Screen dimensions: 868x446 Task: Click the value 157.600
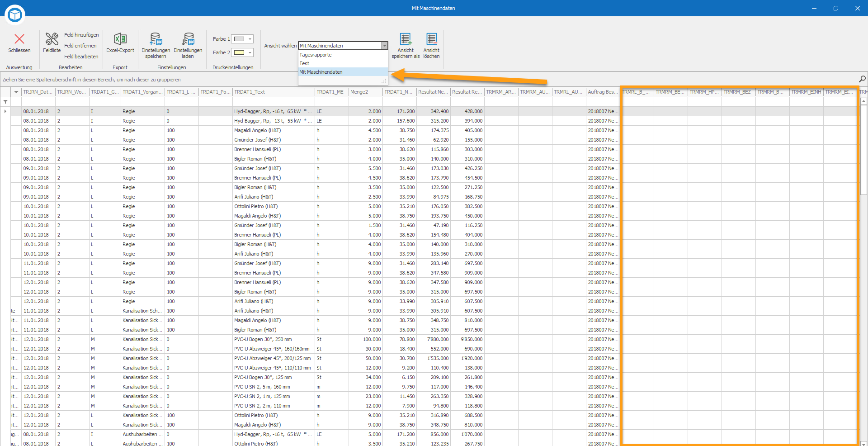pyautogui.click(x=406, y=121)
